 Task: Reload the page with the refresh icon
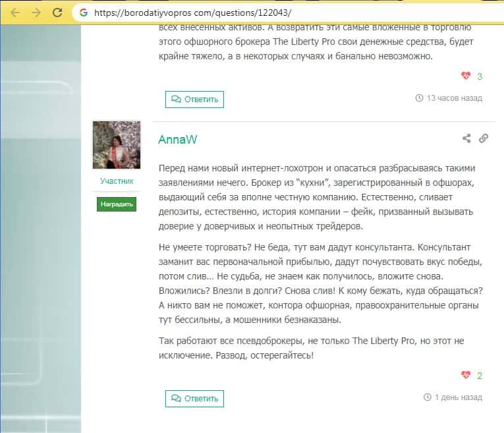[x=57, y=13]
